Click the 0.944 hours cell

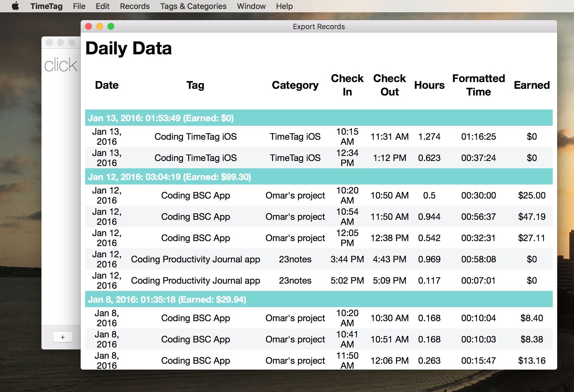pos(429,217)
